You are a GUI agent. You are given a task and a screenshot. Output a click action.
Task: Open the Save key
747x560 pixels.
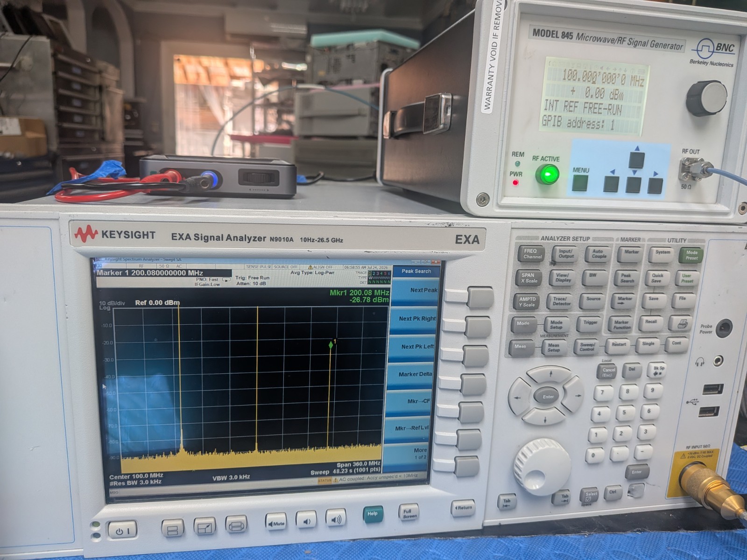pos(653,301)
